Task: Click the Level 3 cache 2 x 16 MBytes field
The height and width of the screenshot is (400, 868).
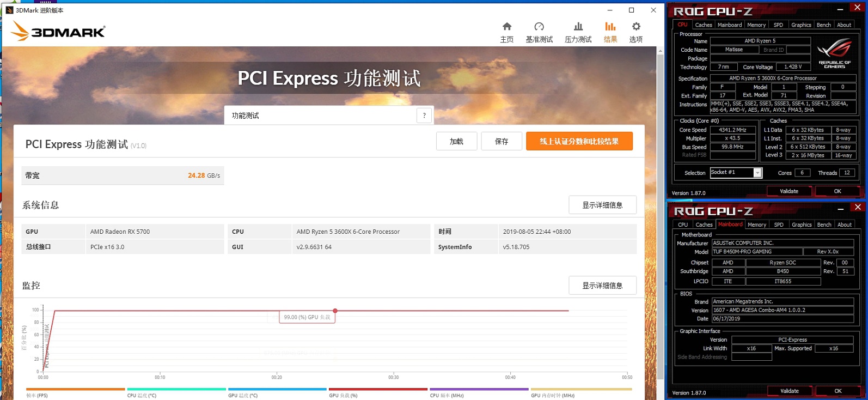Action: pos(808,155)
